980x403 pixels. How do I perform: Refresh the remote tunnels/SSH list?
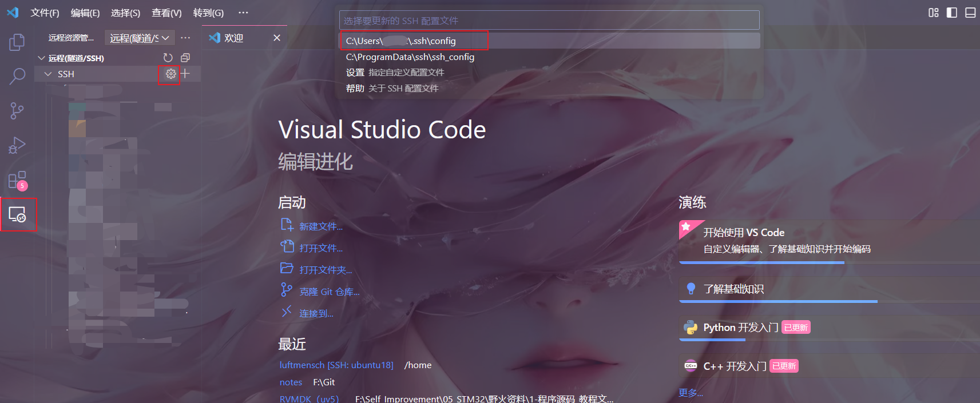coord(168,58)
